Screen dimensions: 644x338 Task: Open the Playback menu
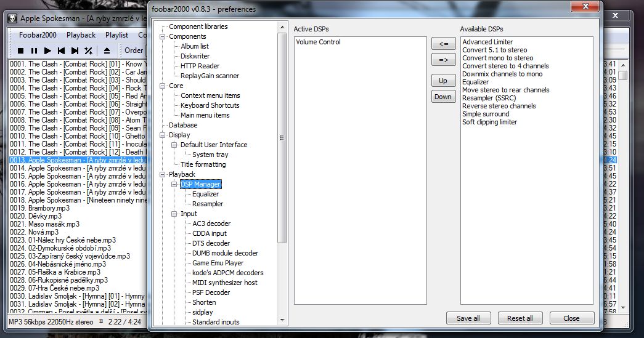(x=81, y=35)
